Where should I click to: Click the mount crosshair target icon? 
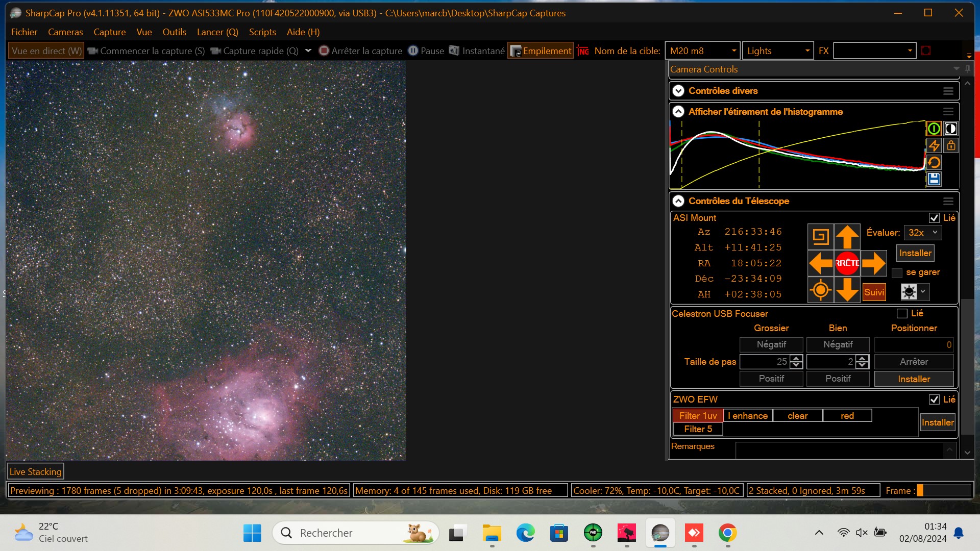pos(821,290)
